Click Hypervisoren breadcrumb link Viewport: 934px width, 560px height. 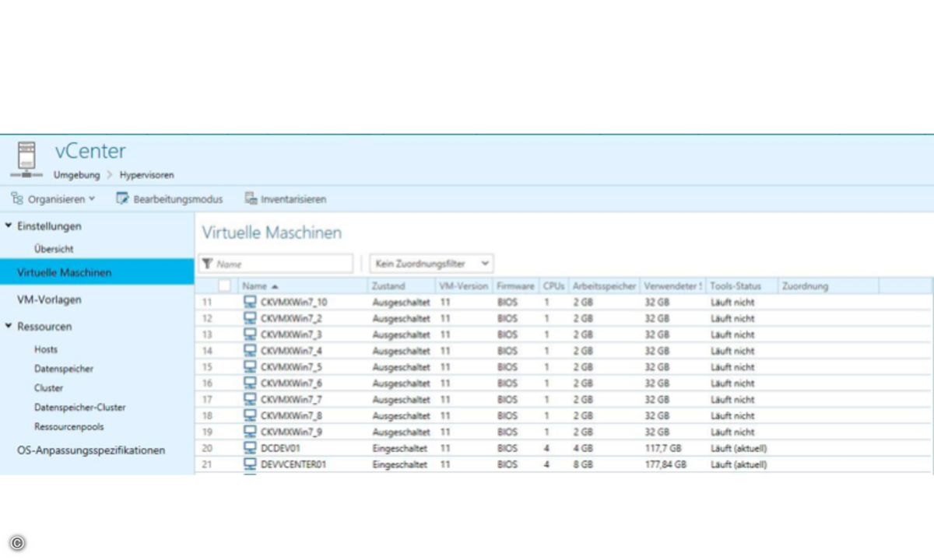[147, 175]
